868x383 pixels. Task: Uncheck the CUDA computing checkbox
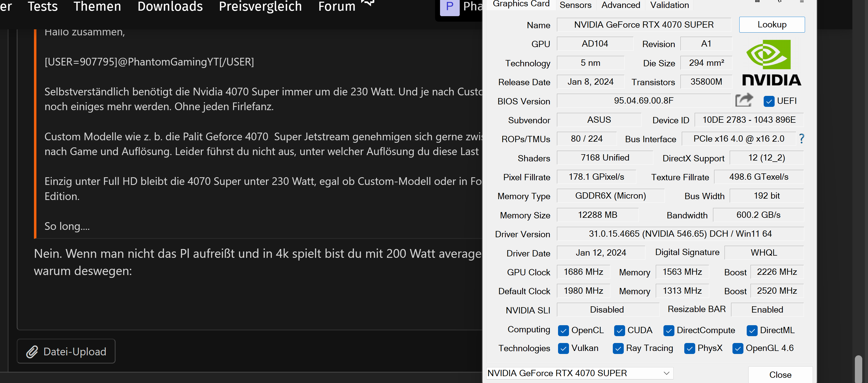(x=620, y=331)
